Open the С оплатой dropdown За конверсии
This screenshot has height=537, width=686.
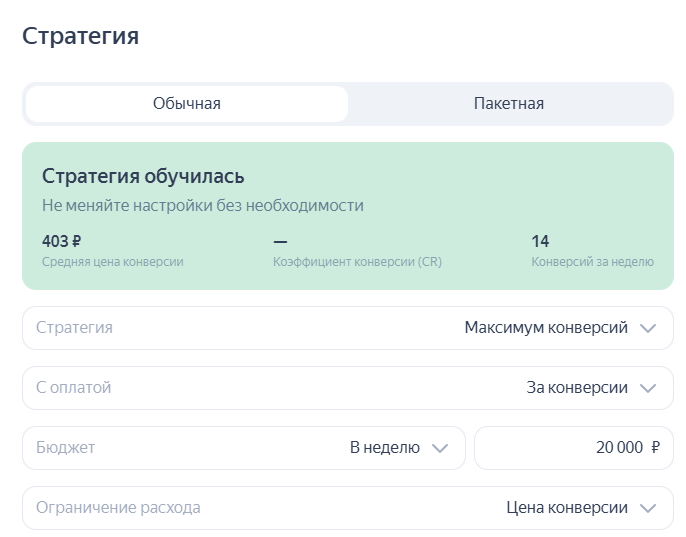pyautogui.click(x=348, y=388)
